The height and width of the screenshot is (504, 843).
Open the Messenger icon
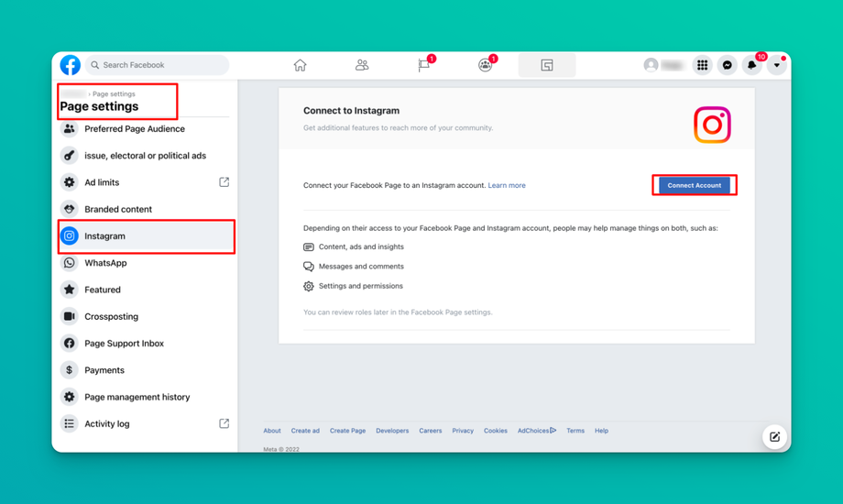(727, 65)
